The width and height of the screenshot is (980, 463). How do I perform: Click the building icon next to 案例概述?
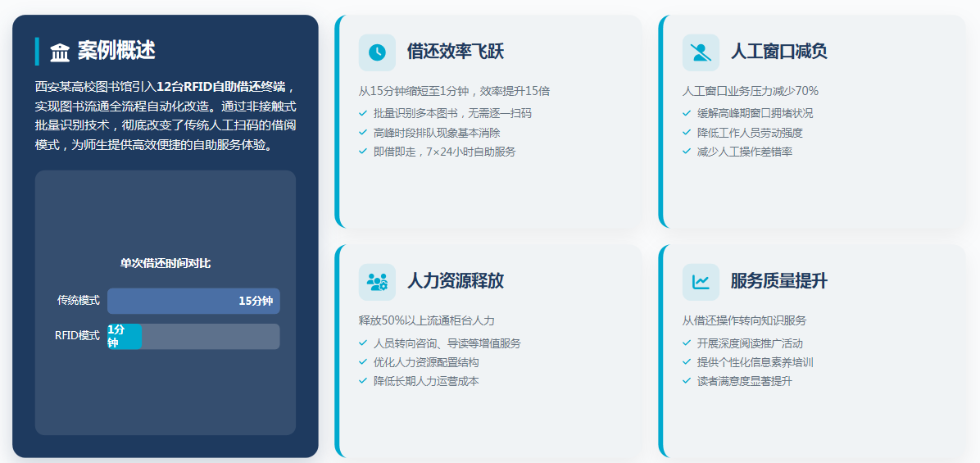tap(60, 53)
